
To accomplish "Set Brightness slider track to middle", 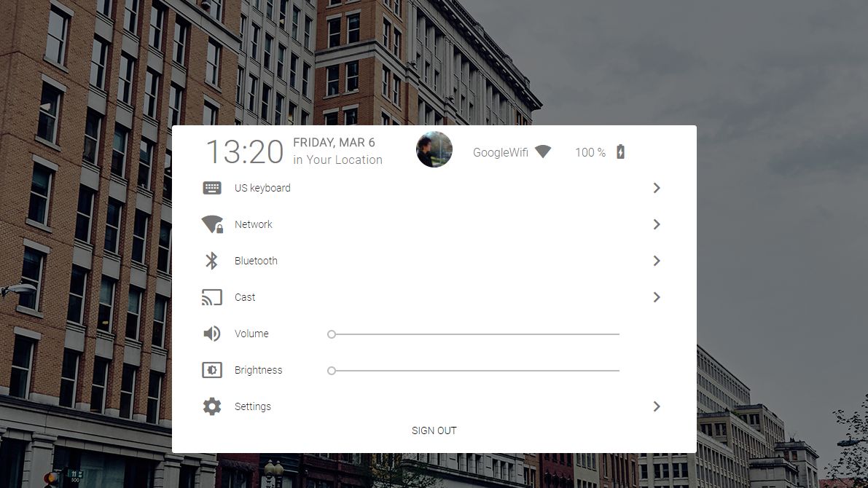I will pyautogui.click(x=475, y=371).
